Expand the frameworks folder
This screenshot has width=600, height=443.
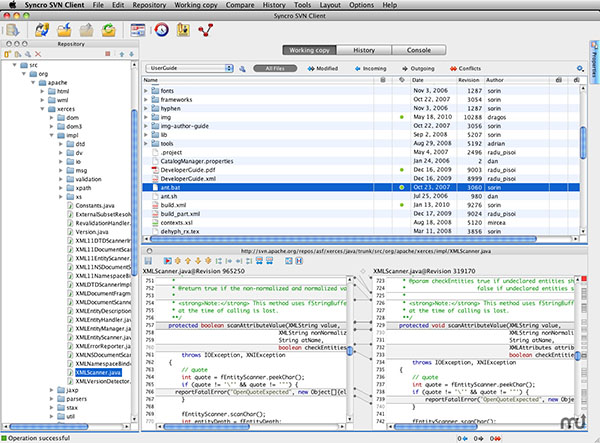[147, 99]
